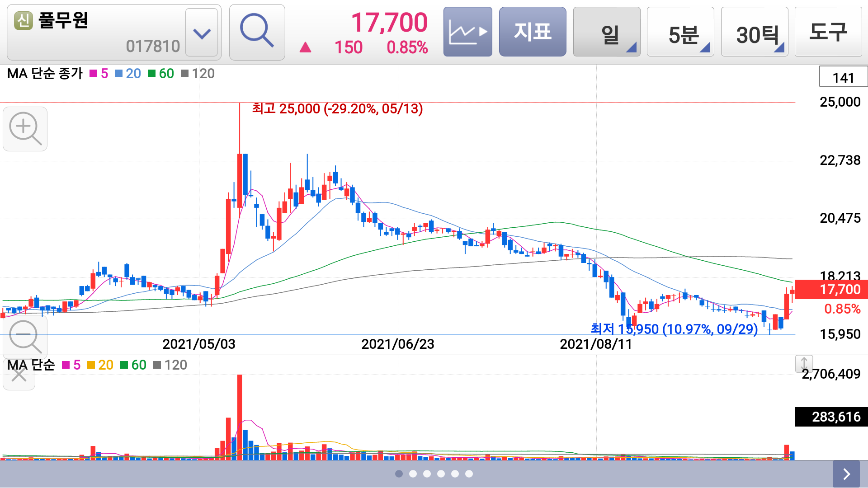Close the volume panel with X icon
Image resolution: width=868 pixels, height=488 pixels.
(x=19, y=375)
